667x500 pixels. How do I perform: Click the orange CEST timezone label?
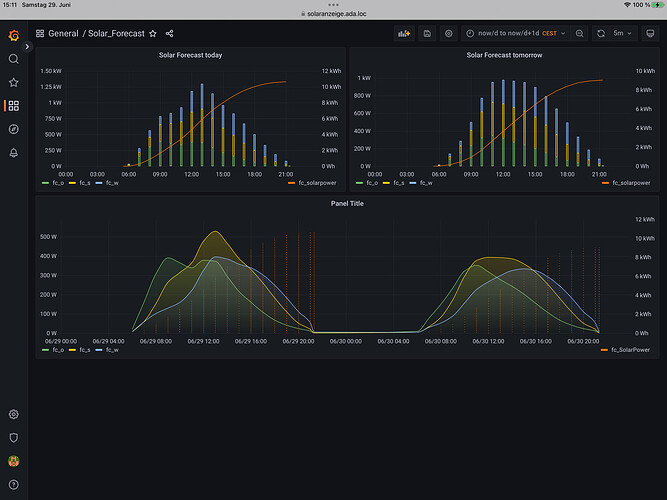(549, 33)
